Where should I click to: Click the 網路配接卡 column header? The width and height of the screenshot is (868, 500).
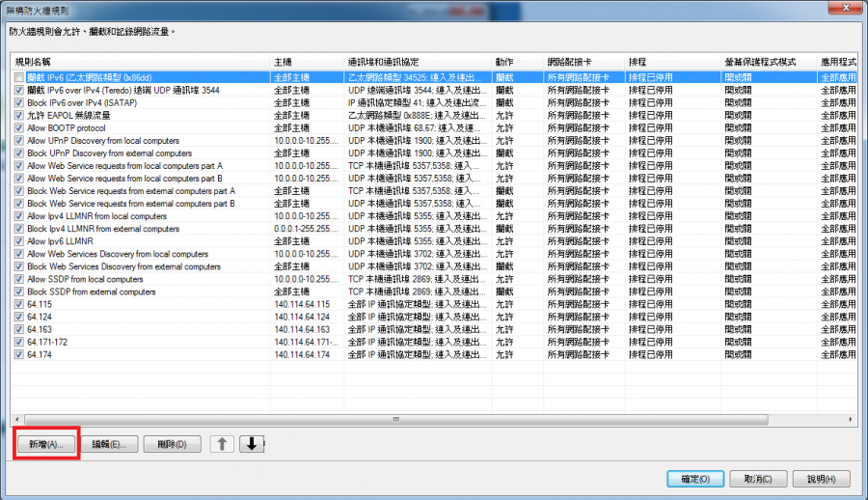pos(583,61)
